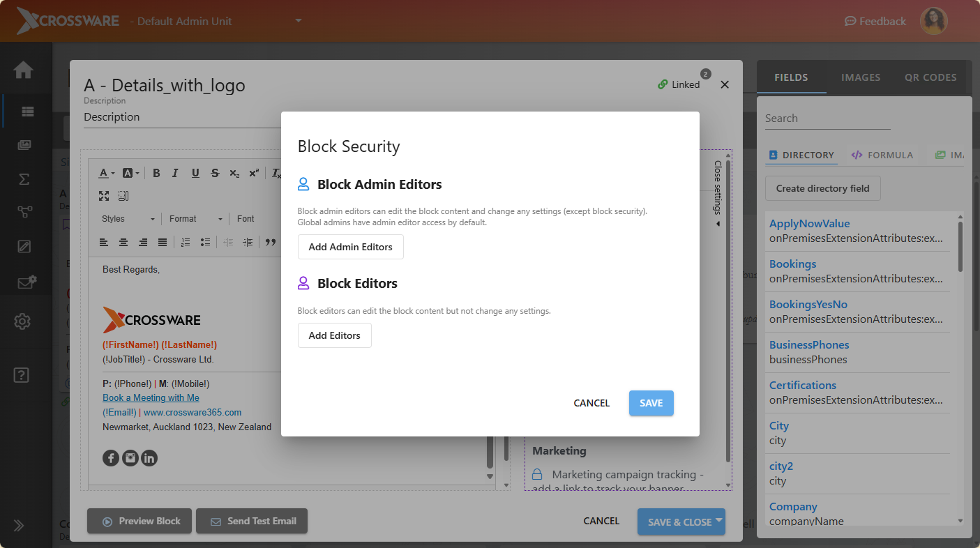Select the Formula sub-tab

pos(882,155)
